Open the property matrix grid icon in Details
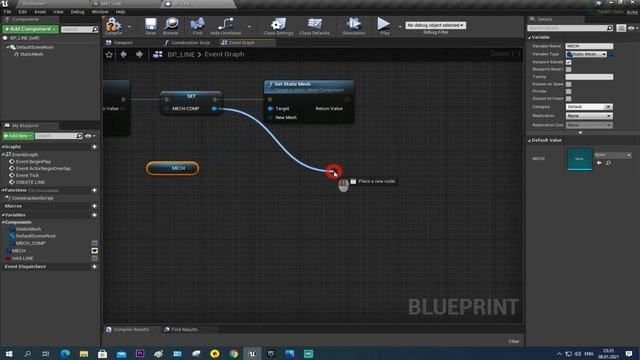 [x=621, y=28]
